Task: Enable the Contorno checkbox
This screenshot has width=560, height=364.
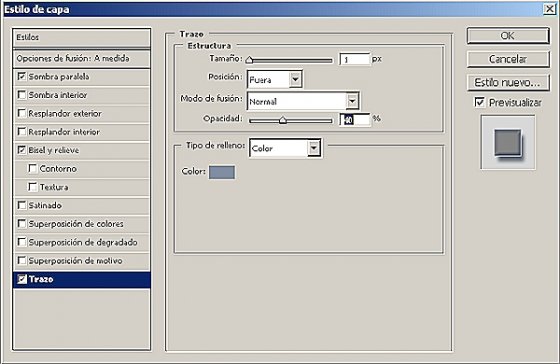Action: pos(32,168)
